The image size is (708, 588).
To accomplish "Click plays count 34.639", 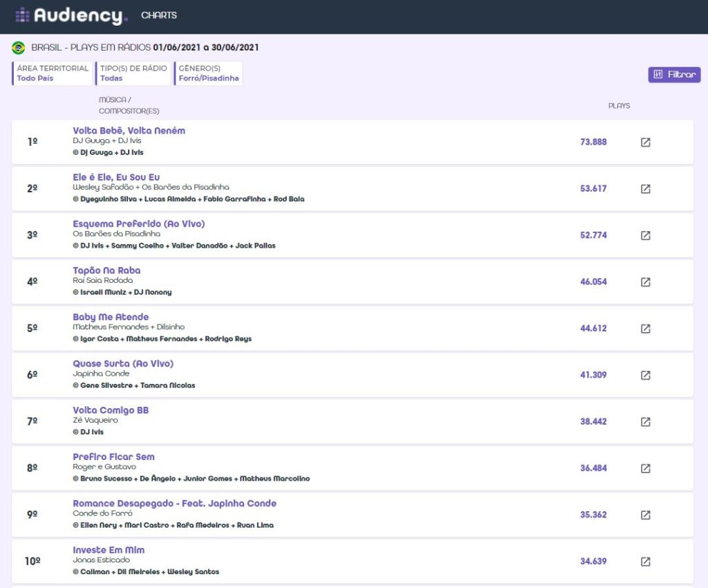I will [593, 561].
